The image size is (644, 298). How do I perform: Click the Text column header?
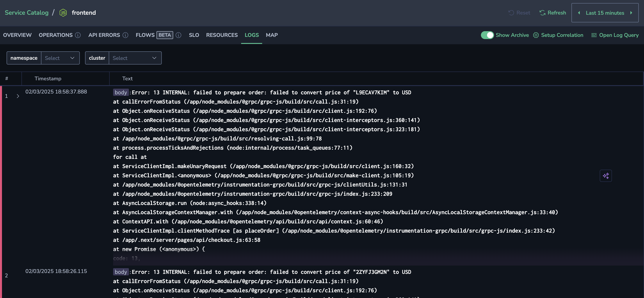[127, 79]
